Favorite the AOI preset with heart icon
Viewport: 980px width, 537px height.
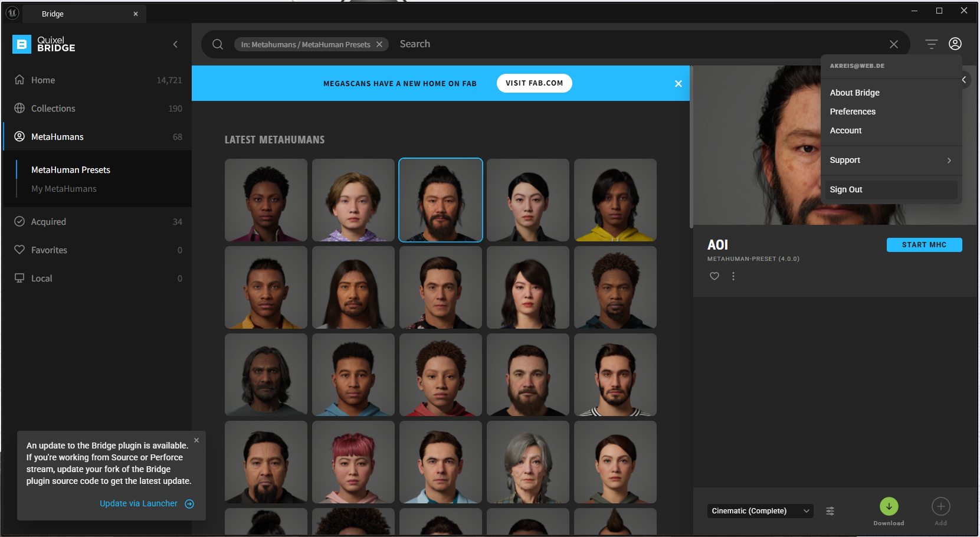pyautogui.click(x=714, y=276)
